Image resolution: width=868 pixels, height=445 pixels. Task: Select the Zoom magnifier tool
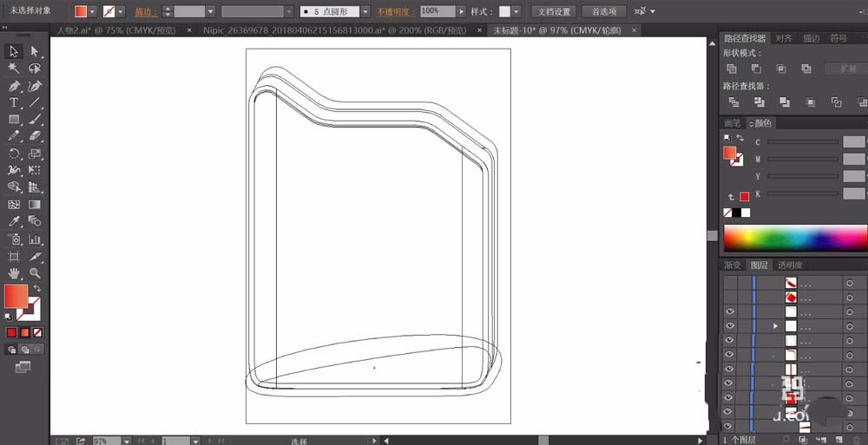35,273
